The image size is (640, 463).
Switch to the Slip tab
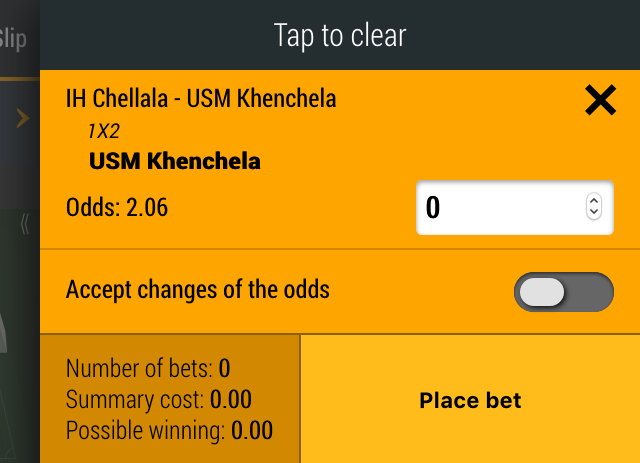(x=14, y=39)
